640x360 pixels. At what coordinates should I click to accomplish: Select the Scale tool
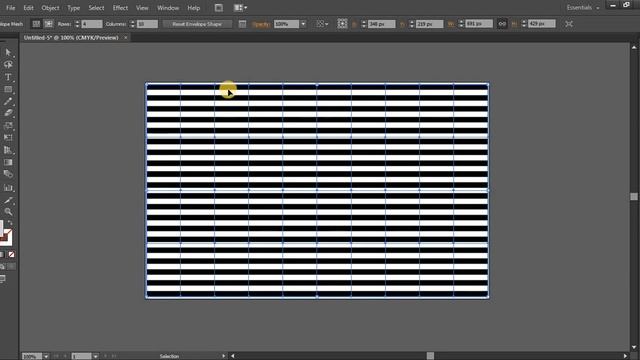[x=8, y=125]
